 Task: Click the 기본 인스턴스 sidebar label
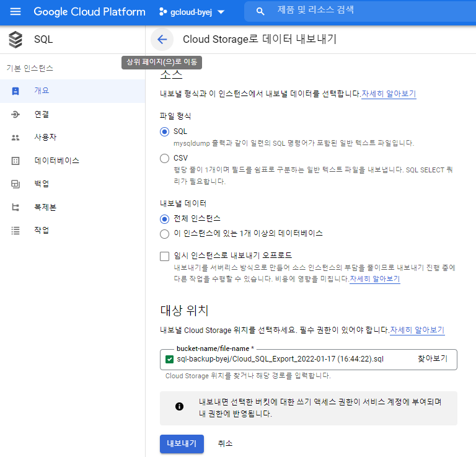tap(30, 68)
